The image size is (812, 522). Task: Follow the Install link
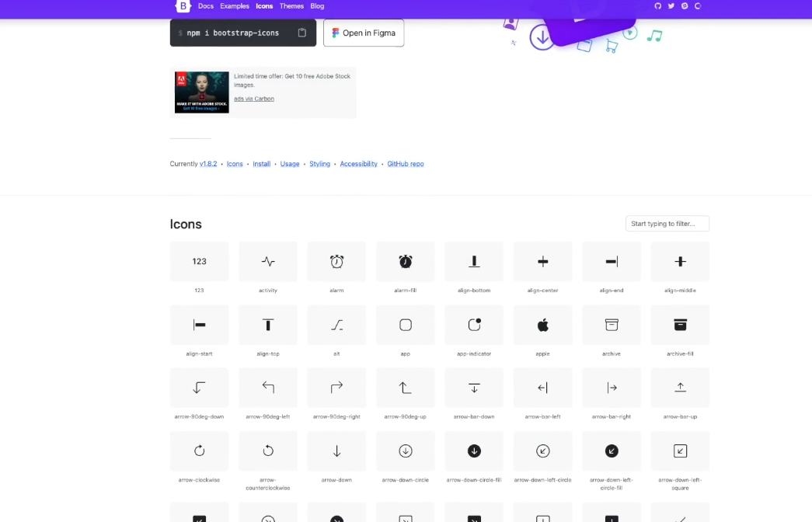262,164
